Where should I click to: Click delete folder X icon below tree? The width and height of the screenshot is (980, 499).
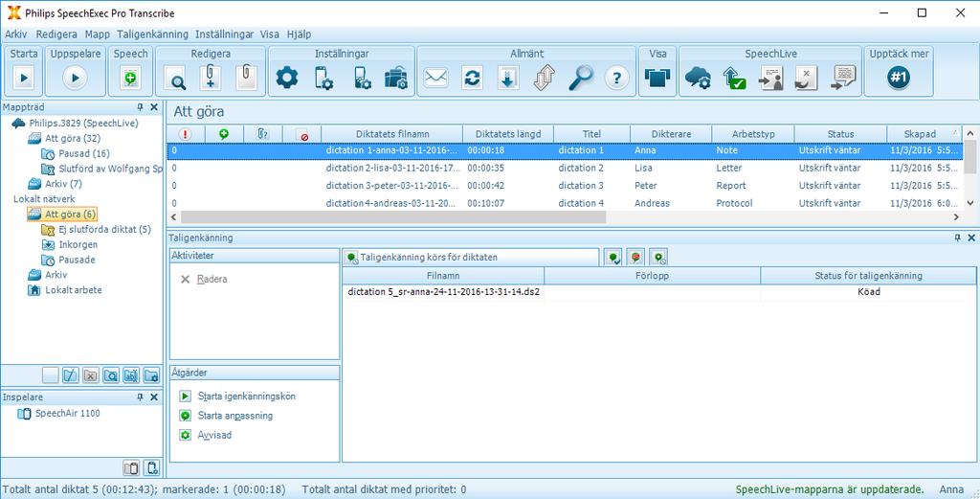click(91, 375)
